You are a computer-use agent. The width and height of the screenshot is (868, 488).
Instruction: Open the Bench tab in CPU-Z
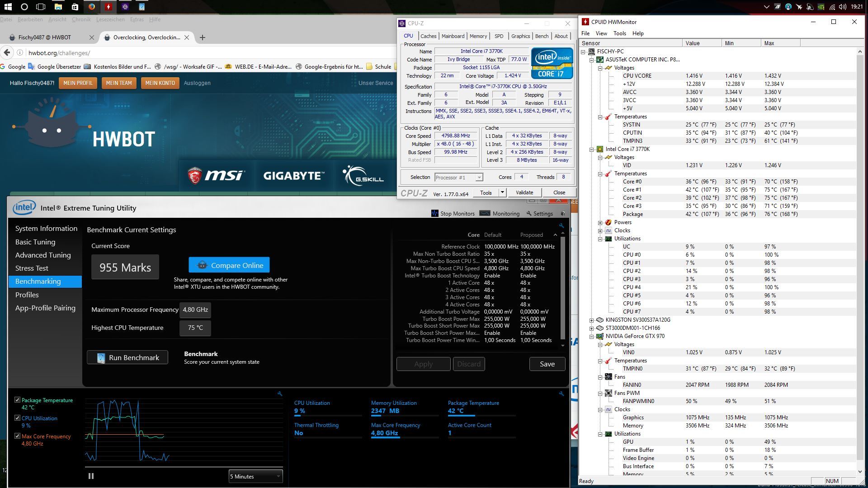click(x=542, y=36)
